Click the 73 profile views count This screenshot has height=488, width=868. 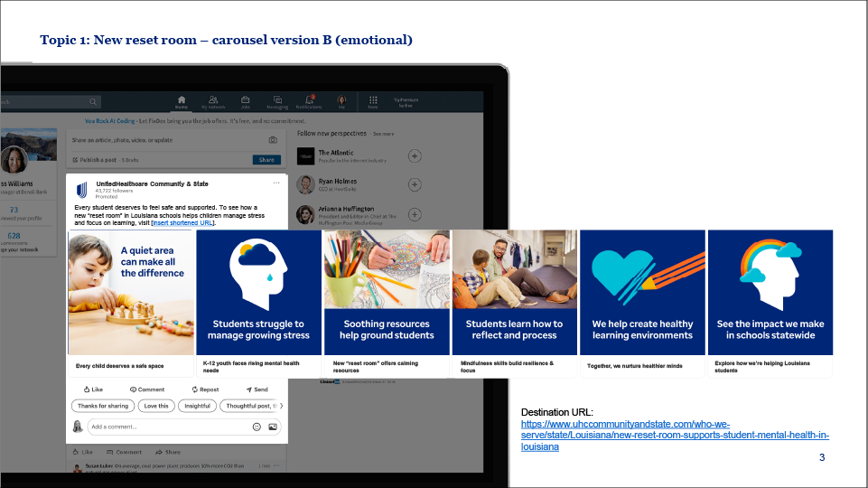click(14, 210)
